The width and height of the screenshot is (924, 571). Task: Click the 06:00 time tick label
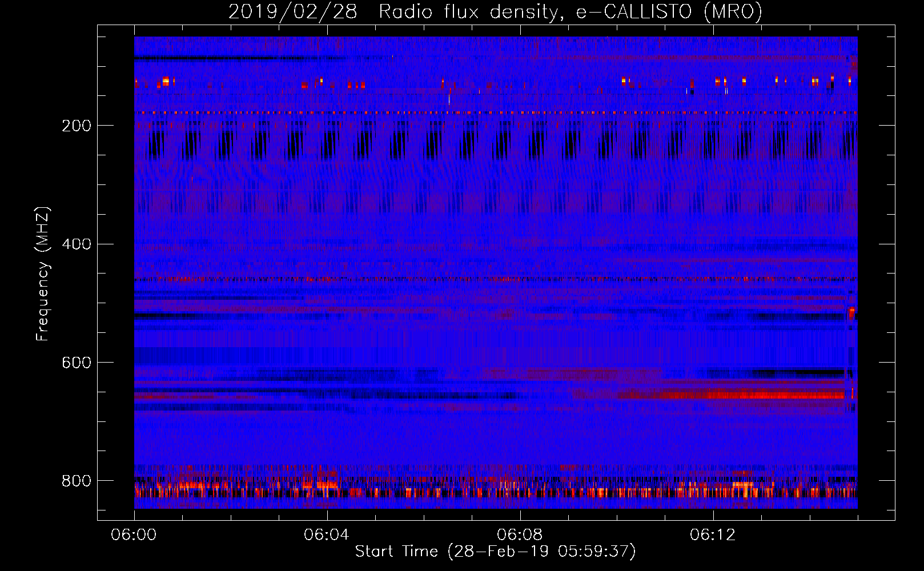pyautogui.click(x=134, y=534)
